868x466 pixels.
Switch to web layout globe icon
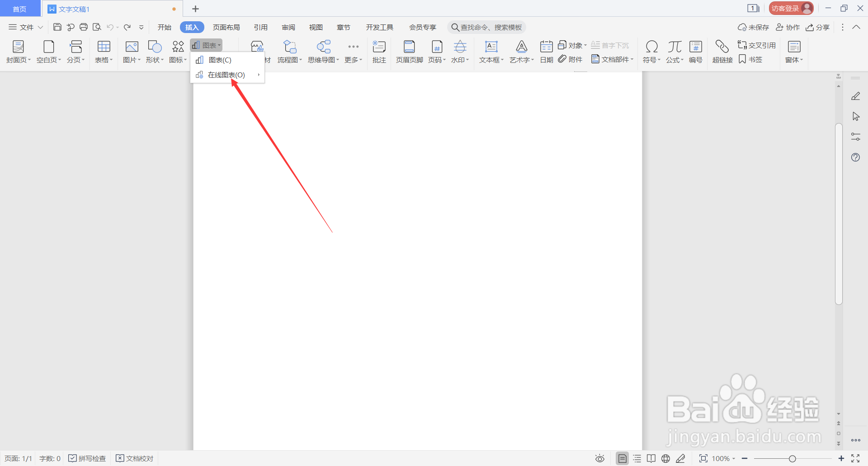pos(665,458)
